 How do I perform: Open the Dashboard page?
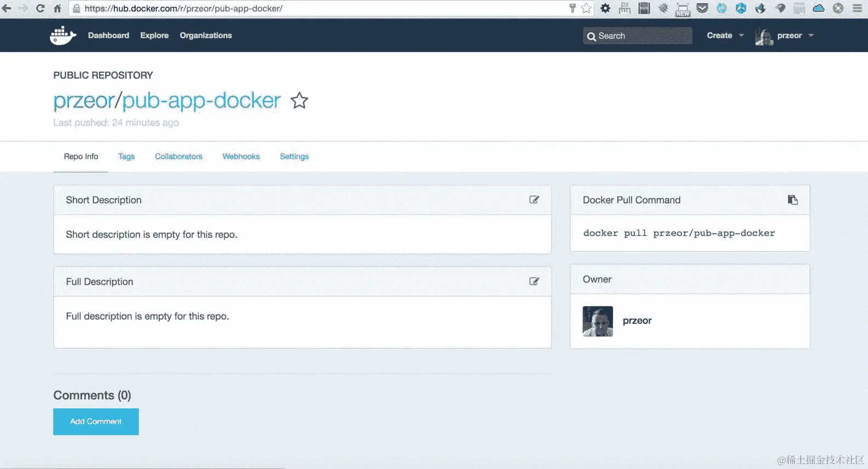click(108, 36)
